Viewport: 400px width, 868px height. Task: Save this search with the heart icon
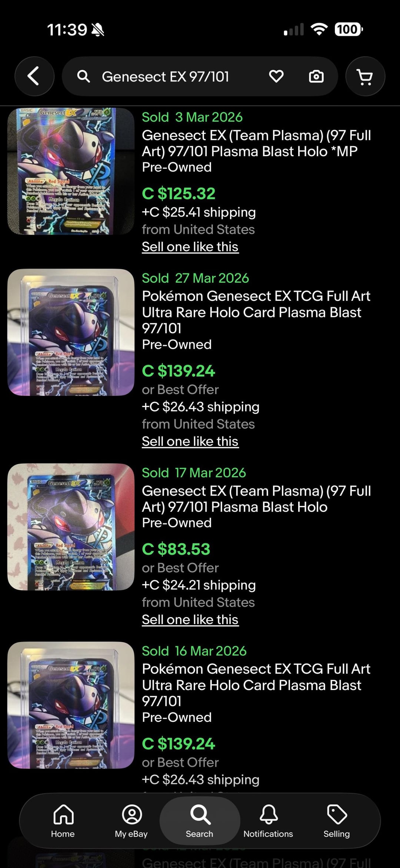click(276, 76)
